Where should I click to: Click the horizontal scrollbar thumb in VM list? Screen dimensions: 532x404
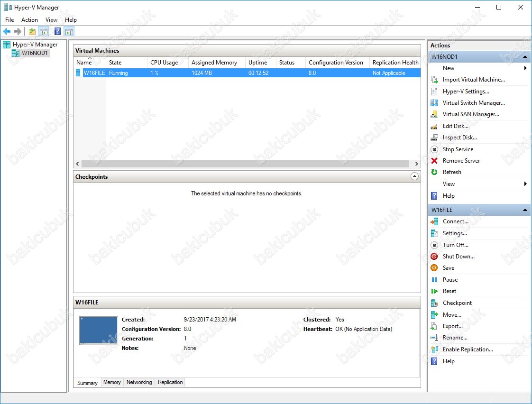pyautogui.click(x=245, y=164)
